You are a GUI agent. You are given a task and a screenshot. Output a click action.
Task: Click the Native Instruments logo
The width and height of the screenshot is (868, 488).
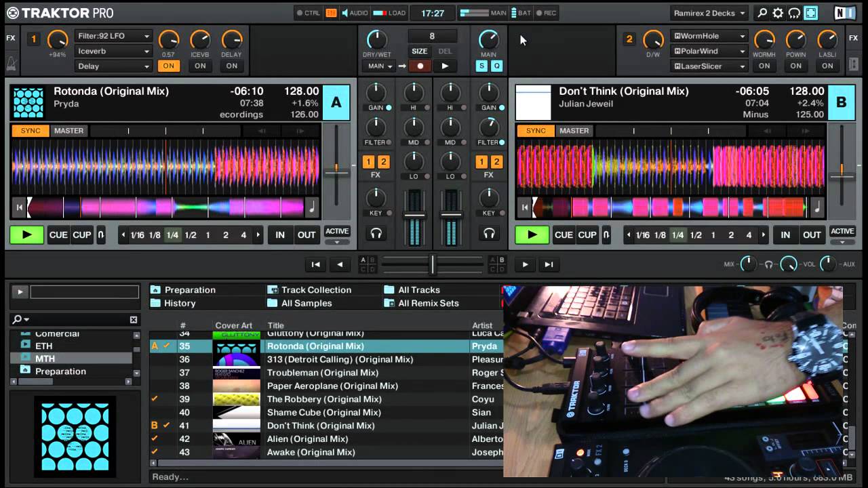(x=845, y=13)
